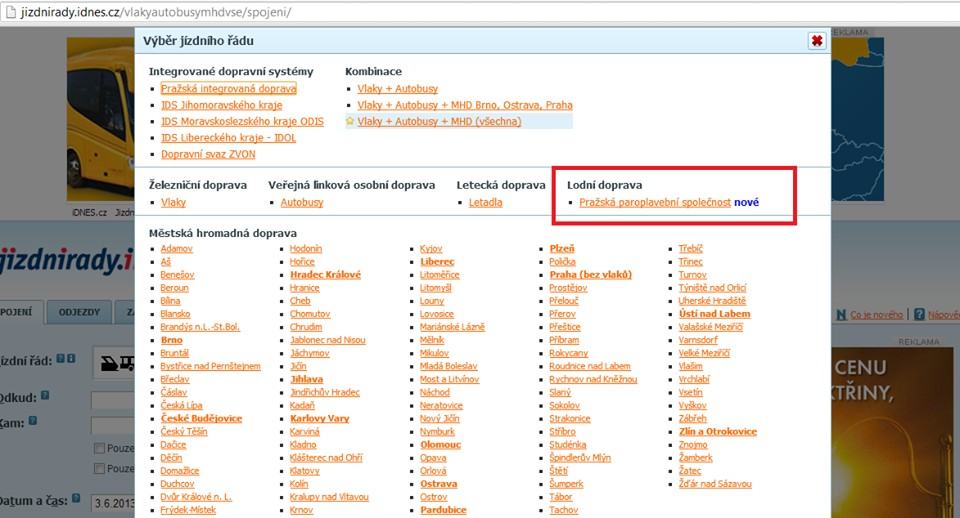Pick Olomouc from the city list
The image size is (960, 518).
click(440, 445)
